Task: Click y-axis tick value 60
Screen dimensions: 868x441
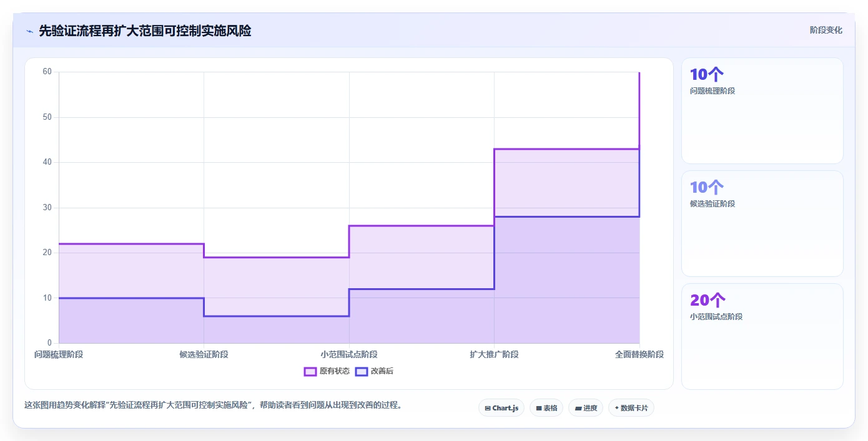Action: click(47, 72)
